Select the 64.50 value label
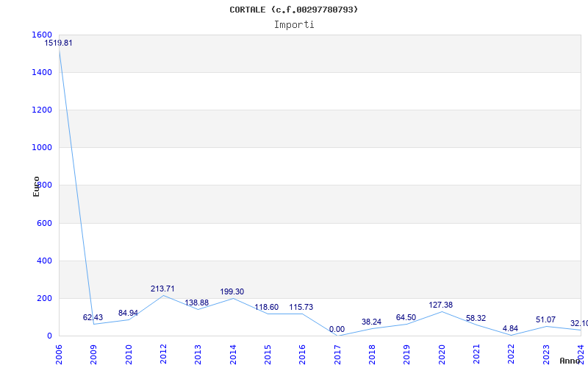The height and width of the screenshot is (368, 588). (x=406, y=318)
